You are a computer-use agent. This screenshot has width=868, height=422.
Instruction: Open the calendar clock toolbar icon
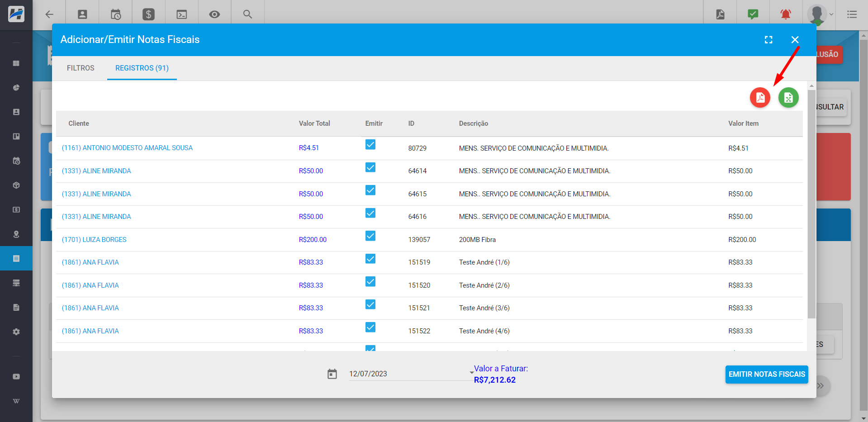pos(116,14)
